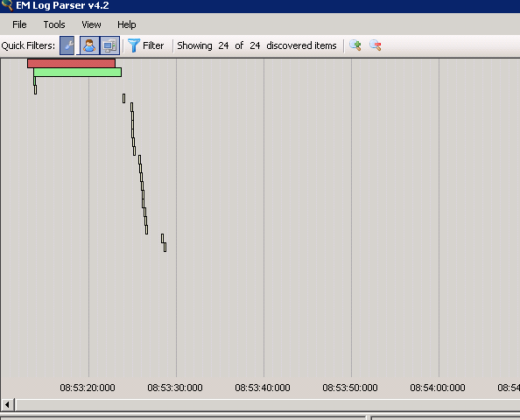Click the zoom in magnifier icon
The width and height of the screenshot is (520, 420).
(x=355, y=45)
